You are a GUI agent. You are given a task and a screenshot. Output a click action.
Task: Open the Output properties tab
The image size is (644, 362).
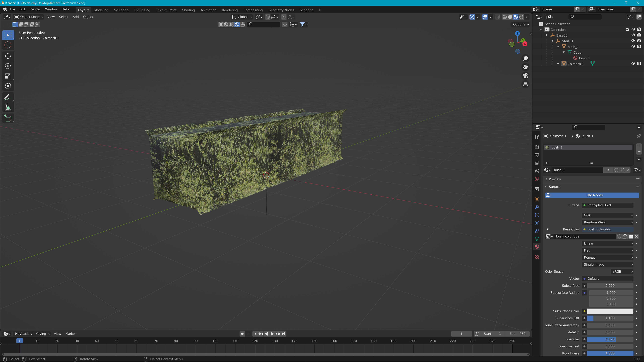pos(536,155)
